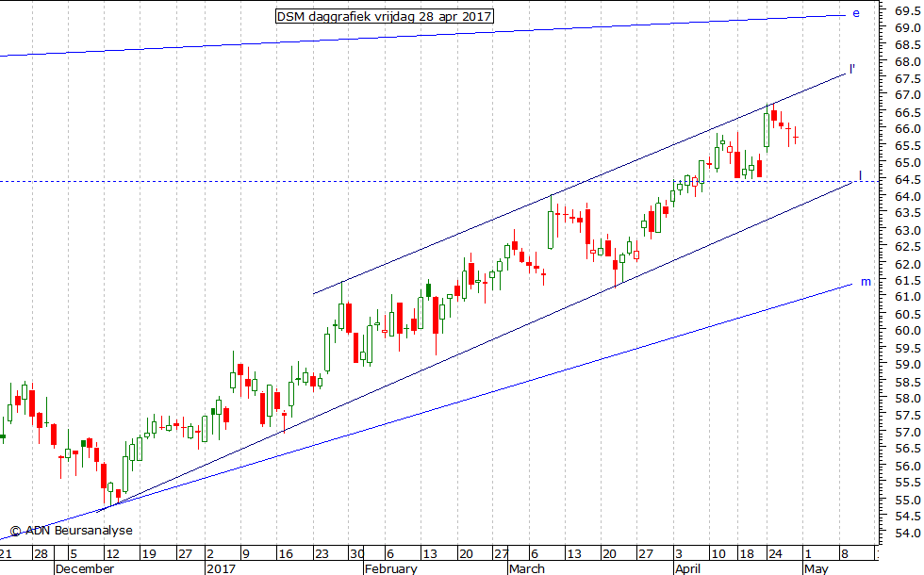Click price axis value 63.0
Image resolution: width=924 pixels, height=575 pixels.
pos(908,230)
